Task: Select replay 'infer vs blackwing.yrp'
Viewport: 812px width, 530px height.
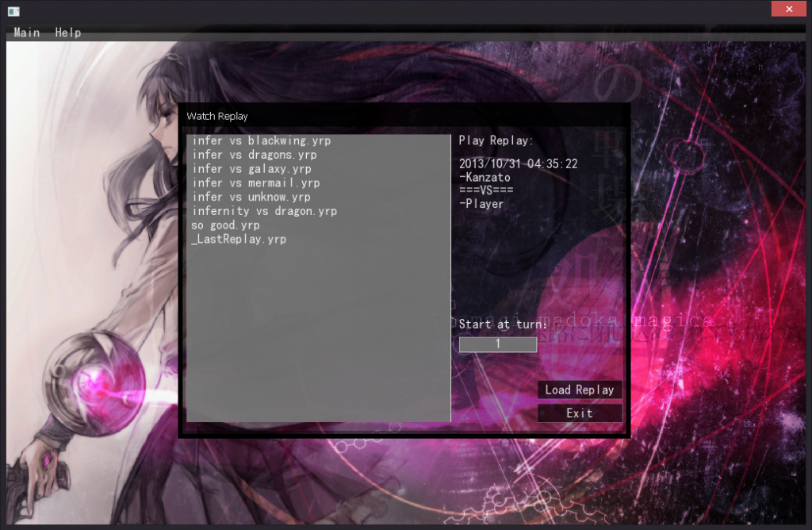Action: pos(261,140)
